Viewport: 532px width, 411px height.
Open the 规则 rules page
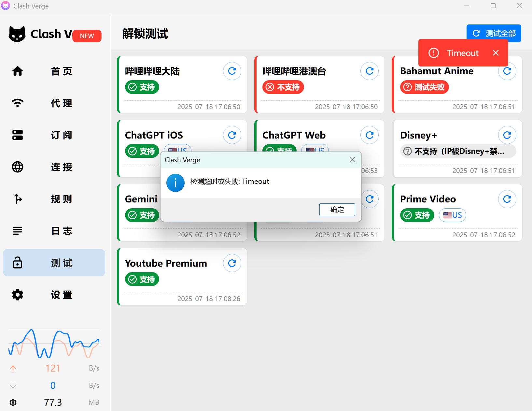point(54,199)
